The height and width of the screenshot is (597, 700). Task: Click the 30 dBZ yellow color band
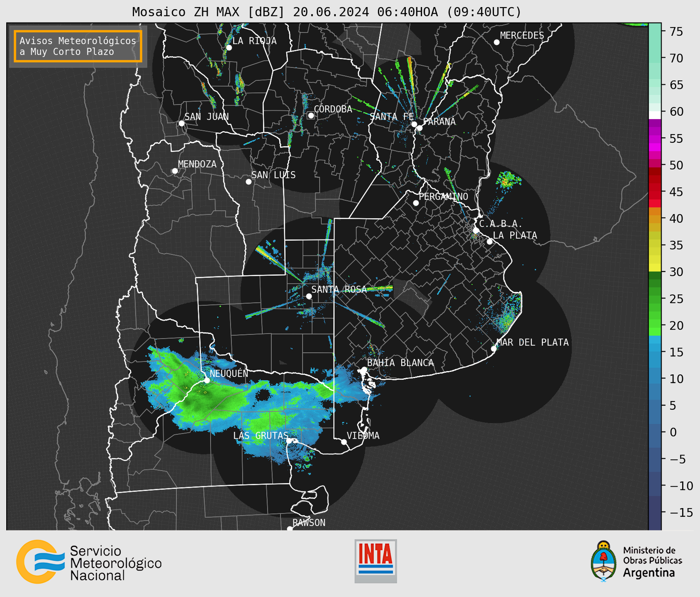point(655,268)
